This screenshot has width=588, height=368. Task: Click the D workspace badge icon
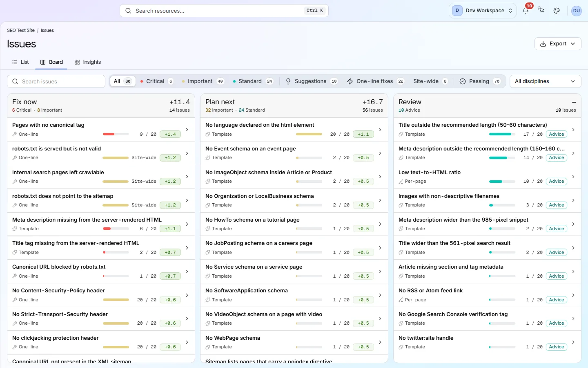457,11
